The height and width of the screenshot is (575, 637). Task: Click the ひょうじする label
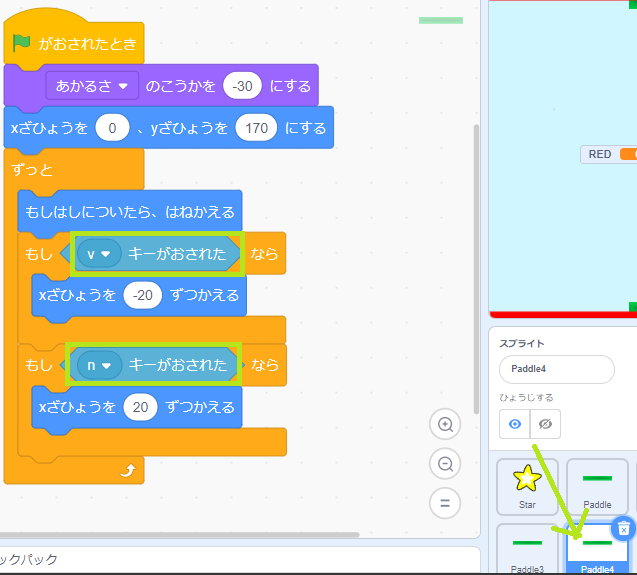(x=526, y=397)
